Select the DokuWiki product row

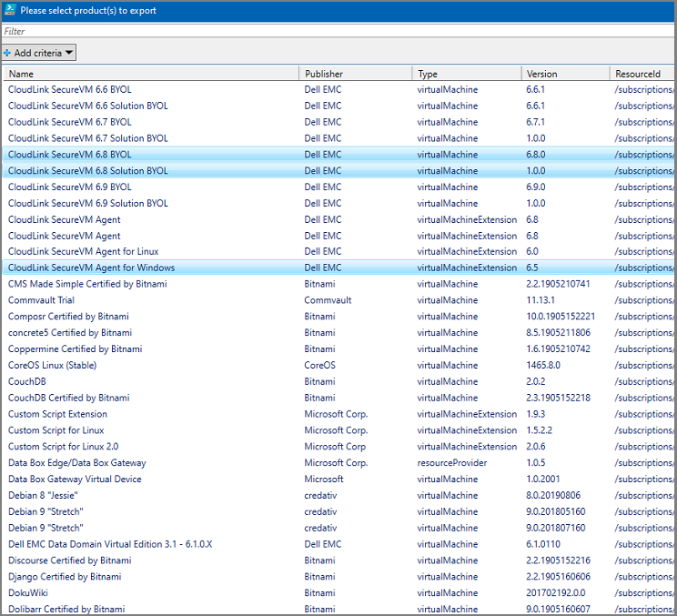coord(29,592)
